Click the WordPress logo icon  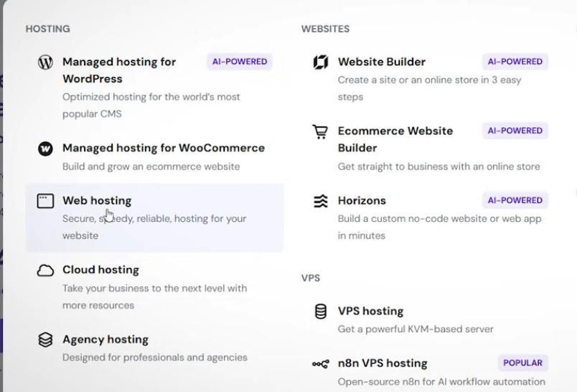[x=45, y=62]
